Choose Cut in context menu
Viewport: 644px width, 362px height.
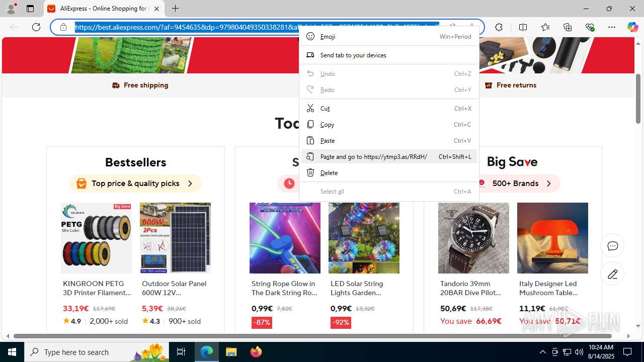[389, 108]
